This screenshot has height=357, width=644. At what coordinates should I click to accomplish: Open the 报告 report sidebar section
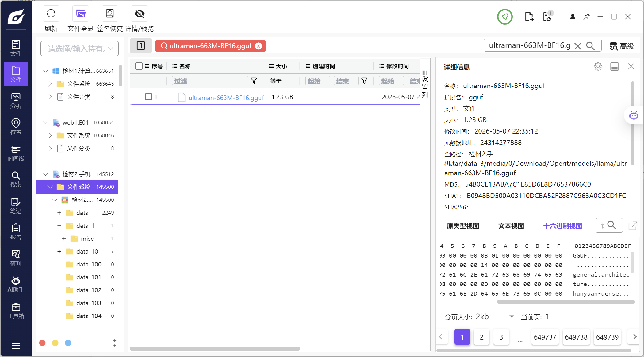(x=16, y=232)
